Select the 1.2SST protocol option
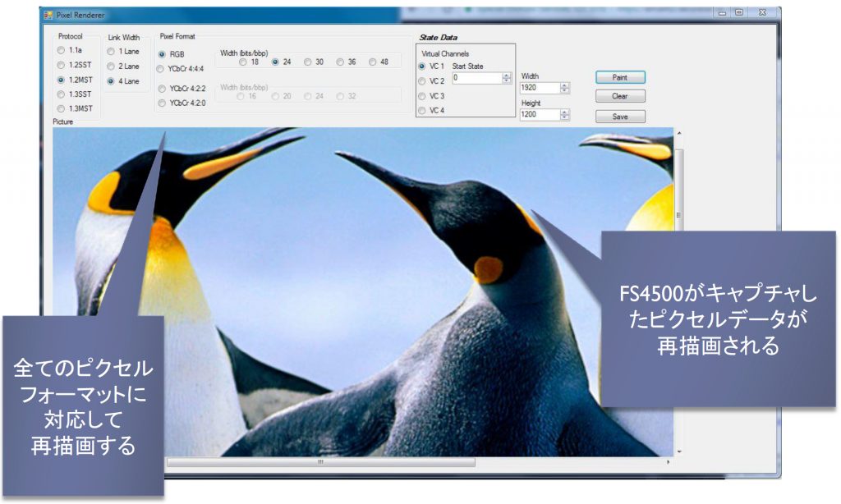The height and width of the screenshot is (504, 841). (61, 65)
